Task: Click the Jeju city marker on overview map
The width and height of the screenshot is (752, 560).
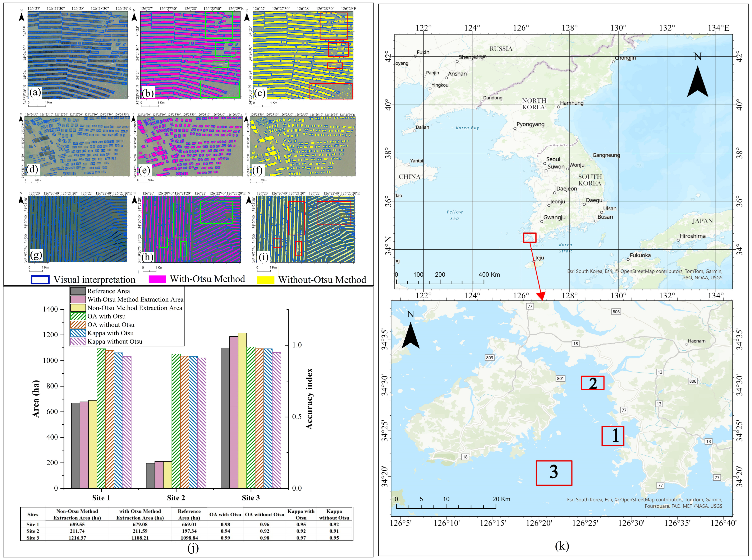Action: pyautogui.click(x=534, y=261)
